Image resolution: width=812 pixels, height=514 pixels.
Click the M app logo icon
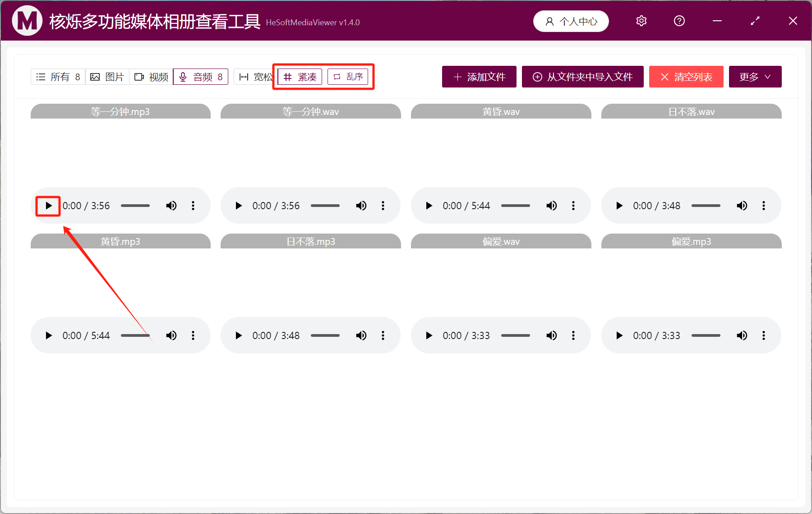(27, 21)
